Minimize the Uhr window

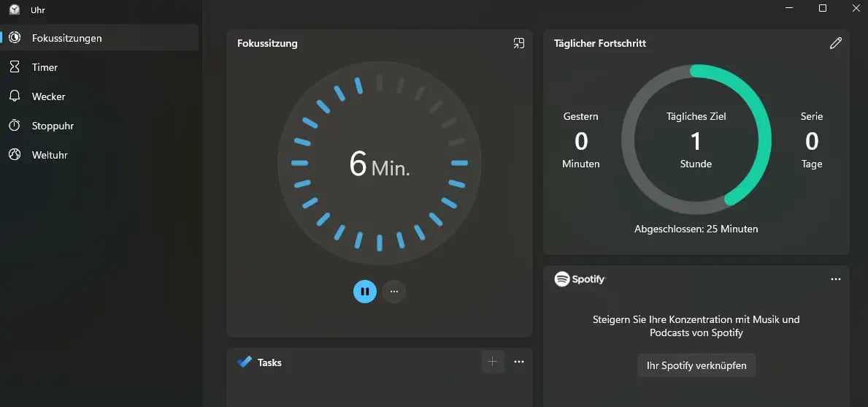(790, 8)
